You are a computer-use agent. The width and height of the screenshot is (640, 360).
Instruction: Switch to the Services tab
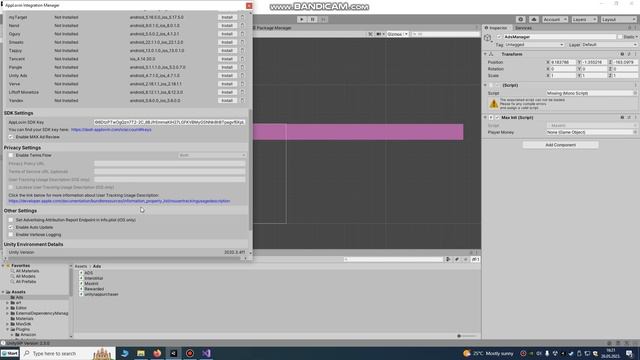(523, 28)
